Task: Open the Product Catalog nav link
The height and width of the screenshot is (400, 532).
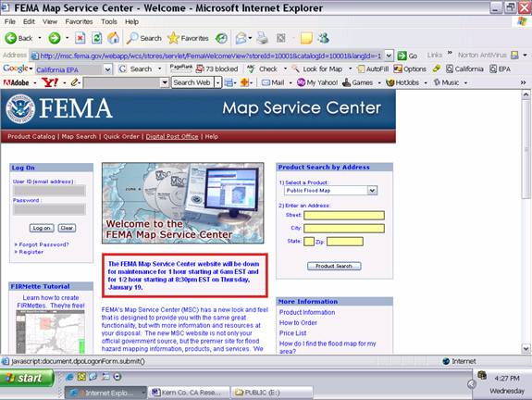Action: 31,136
